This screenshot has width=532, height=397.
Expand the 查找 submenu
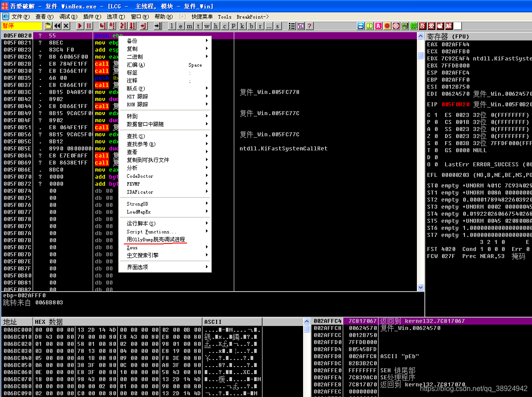165,136
